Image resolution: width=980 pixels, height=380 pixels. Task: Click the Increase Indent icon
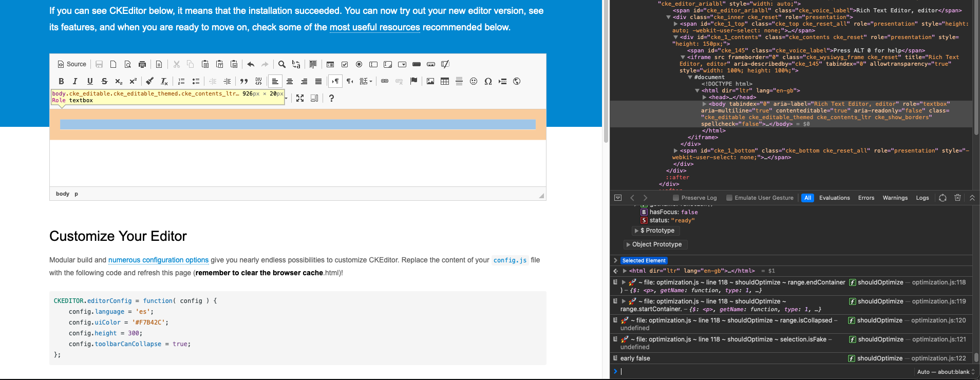tap(227, 81)
